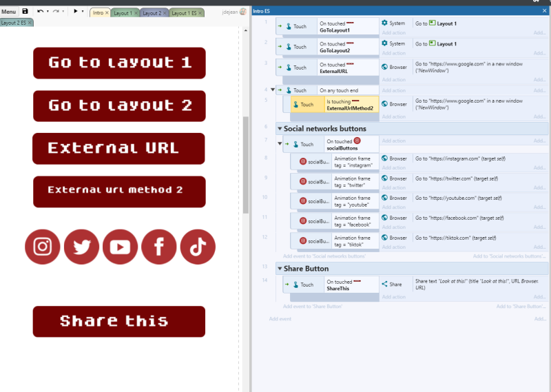This screenshot has height=392, width=551.
Task: Click socialButtons icon in twitter row
Action: coord(303,181)
